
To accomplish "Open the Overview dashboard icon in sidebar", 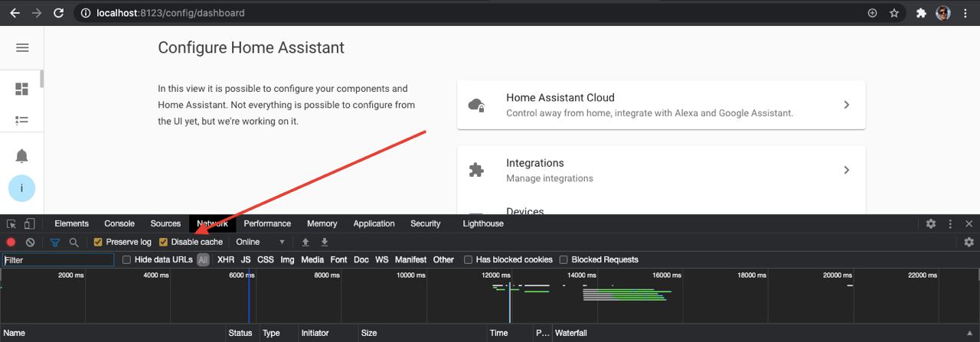I will pyautogui.click(x=22, y=89).
